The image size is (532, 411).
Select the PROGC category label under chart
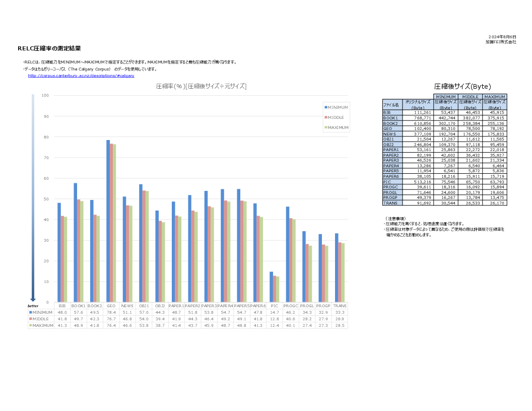tap(291, 306)
